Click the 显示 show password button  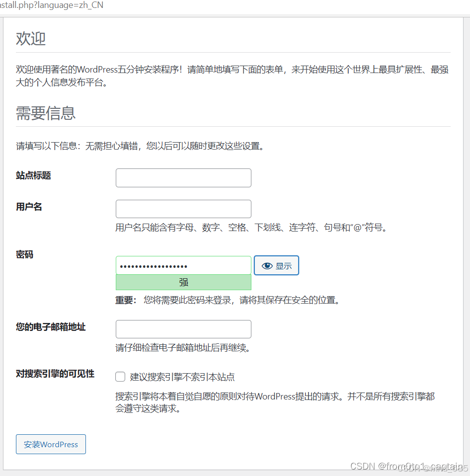coord(276,266)
